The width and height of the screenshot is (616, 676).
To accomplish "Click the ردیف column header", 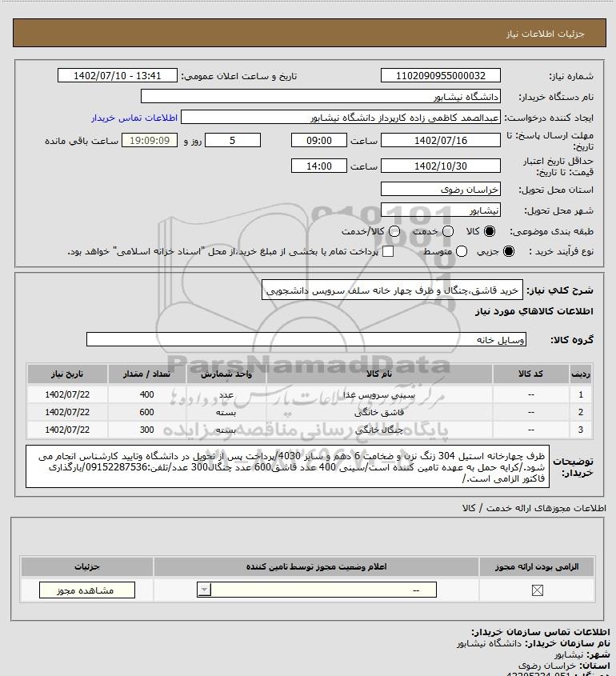I will pos(581,374).
